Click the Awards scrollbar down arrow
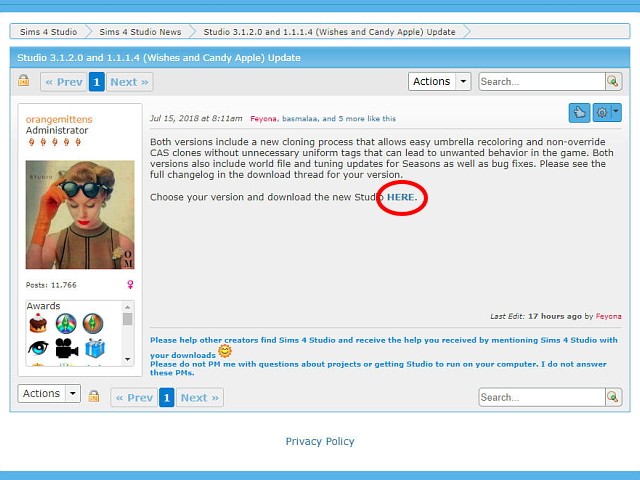The width and height of the screenshot is (640, 480). pyautogui.click(x=127, y=360)
